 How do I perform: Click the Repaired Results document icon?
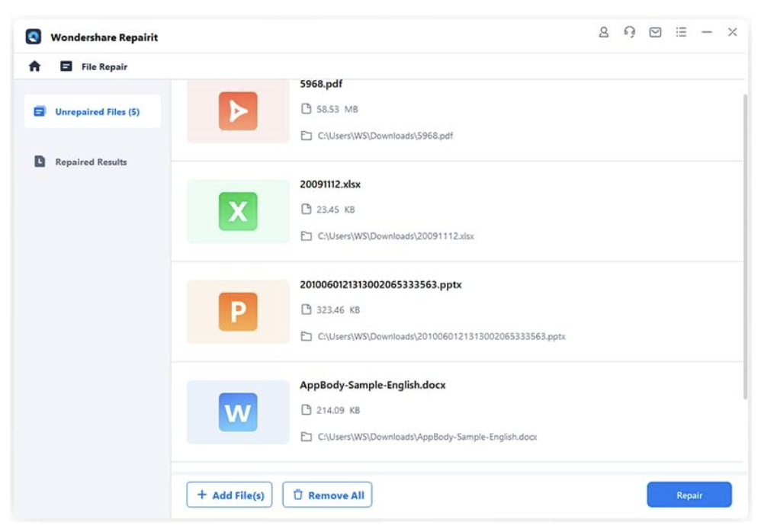point(40,162)
